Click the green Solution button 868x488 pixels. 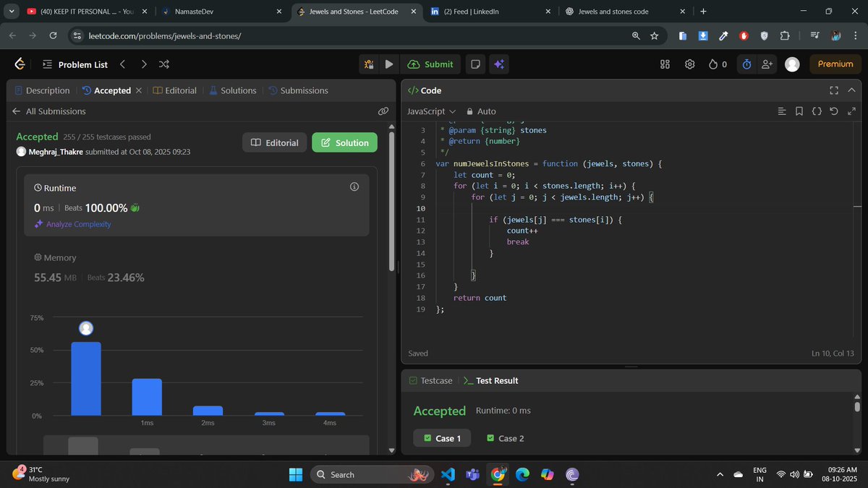344,142
